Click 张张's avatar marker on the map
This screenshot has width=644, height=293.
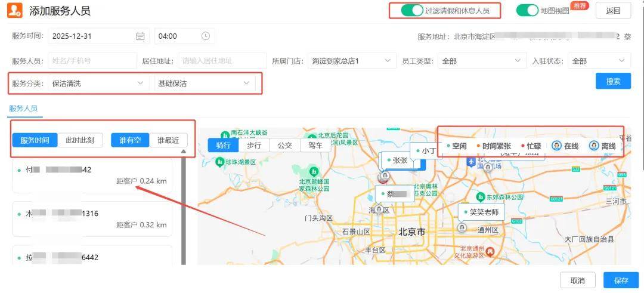[x=385, y=175]
